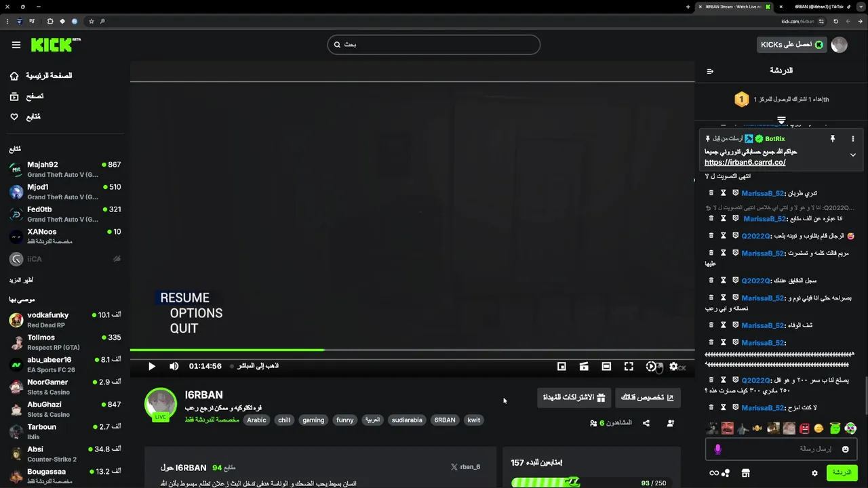Delete the Q2022Q message starting with 😍
Image resolution: width=868 pixels, height=488 pixels.
click(x=711, y=236)
